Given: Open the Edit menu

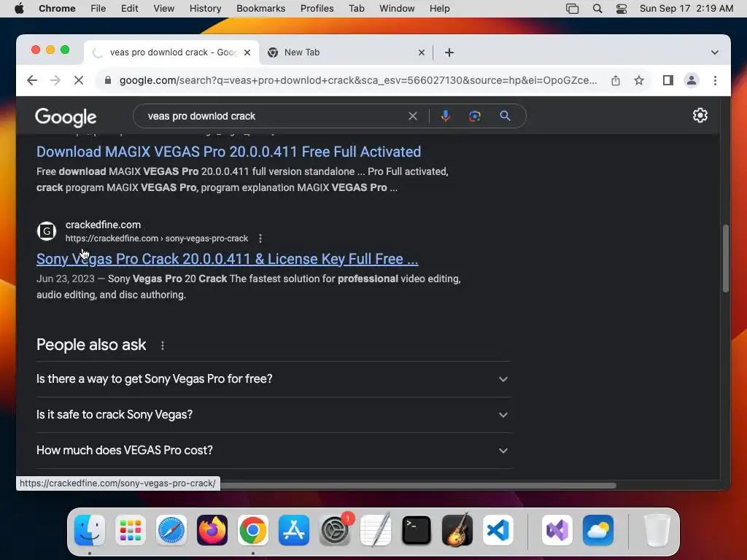Looking at the screenshot, I should point(130,9).
